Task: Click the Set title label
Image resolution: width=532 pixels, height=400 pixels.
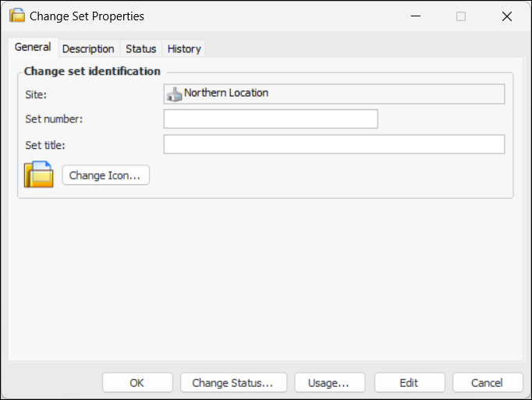Action: (45, 144)
